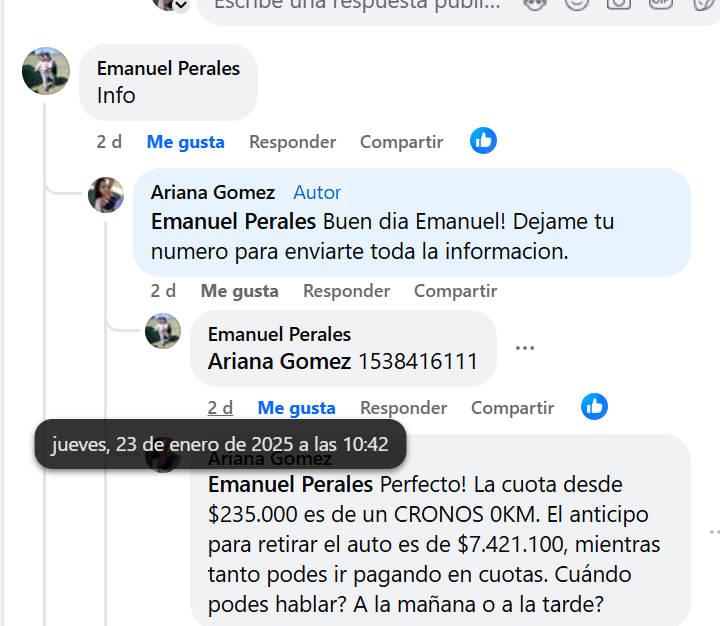Open the three-dot menu beside the phone number comment
The height and width of the screenshot is (626, 720).
(524, 348)
